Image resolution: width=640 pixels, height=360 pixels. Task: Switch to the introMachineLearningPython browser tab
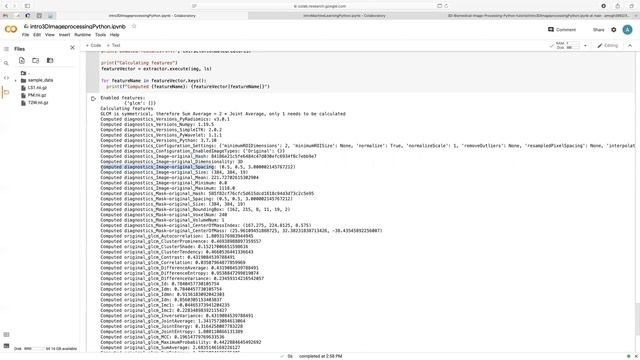(x=344, y=16)
